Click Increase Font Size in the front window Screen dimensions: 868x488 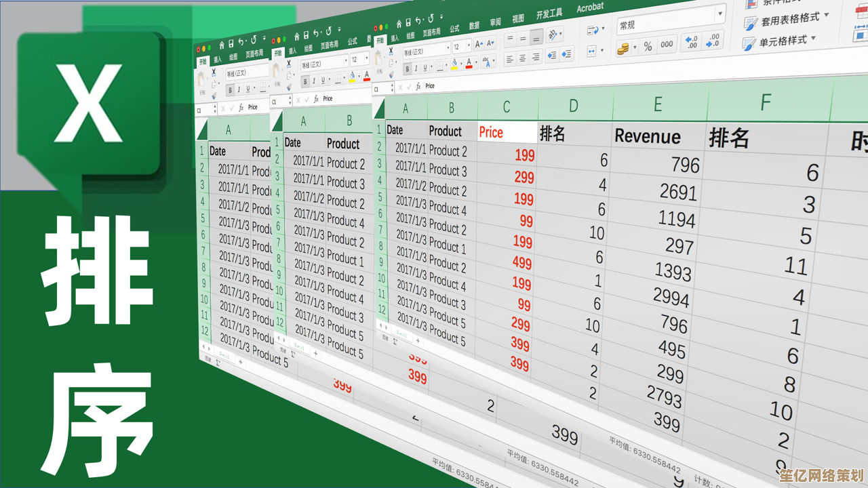click(479, 44)
